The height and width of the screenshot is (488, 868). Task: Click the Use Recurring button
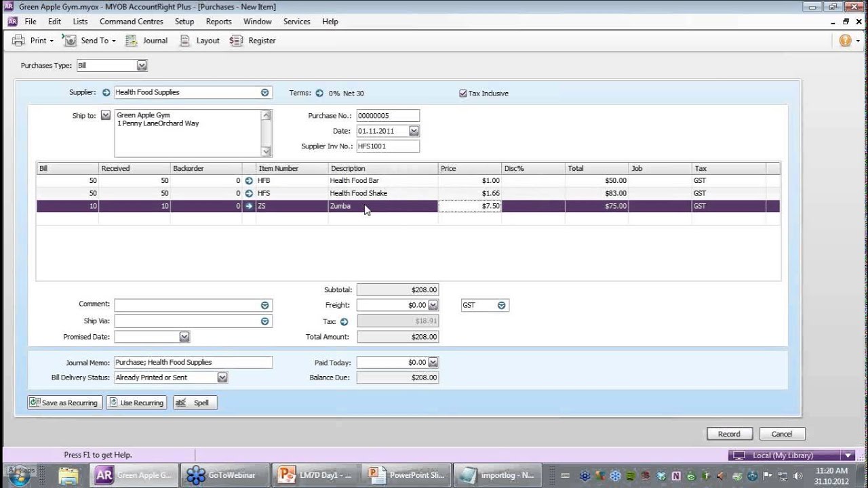(136, 403)
